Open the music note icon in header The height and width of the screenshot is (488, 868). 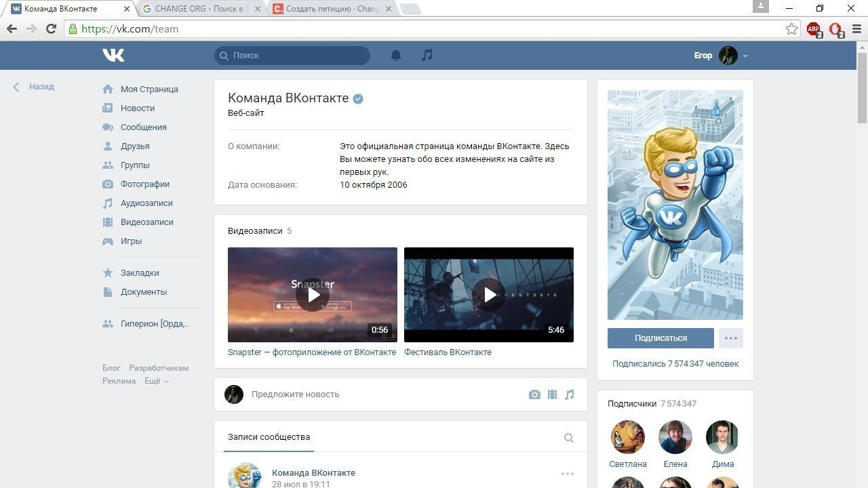tap(427, 56)
